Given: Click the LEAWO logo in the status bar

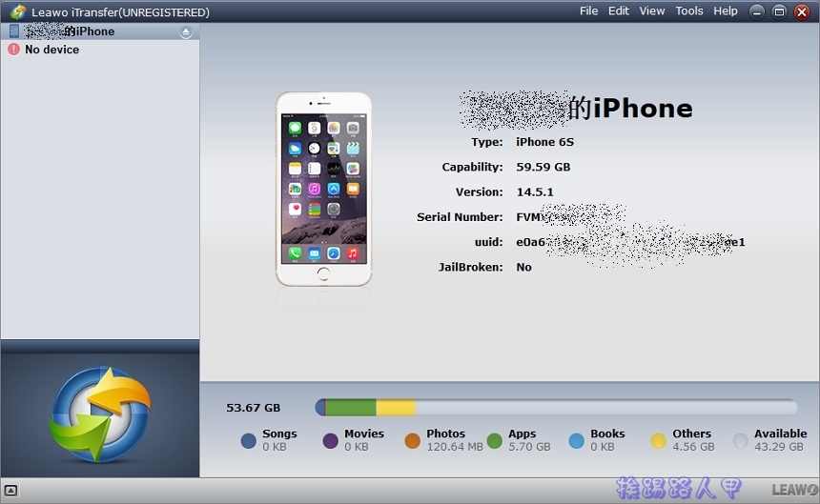Looking at the screenshot, I should pos(794,490).
